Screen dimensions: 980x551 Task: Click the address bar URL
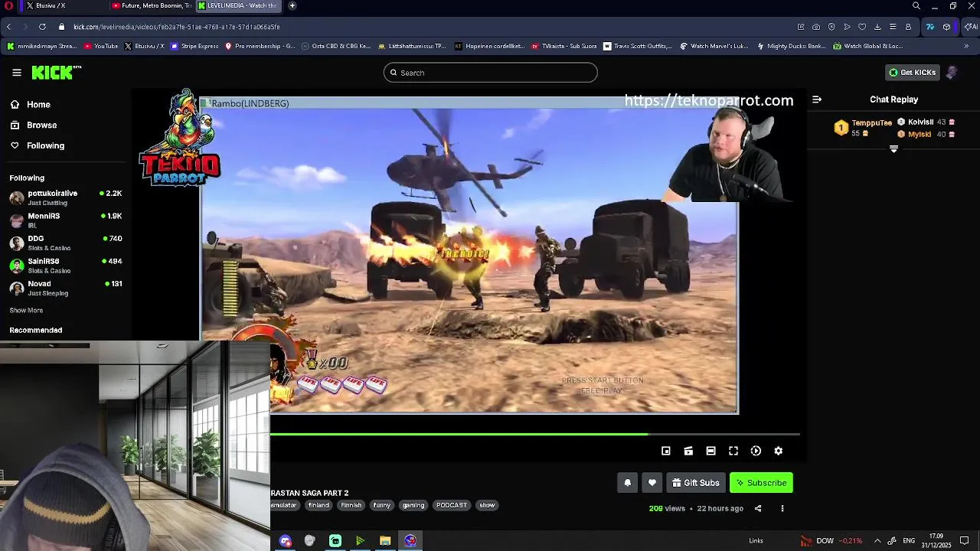coord(177,27)
